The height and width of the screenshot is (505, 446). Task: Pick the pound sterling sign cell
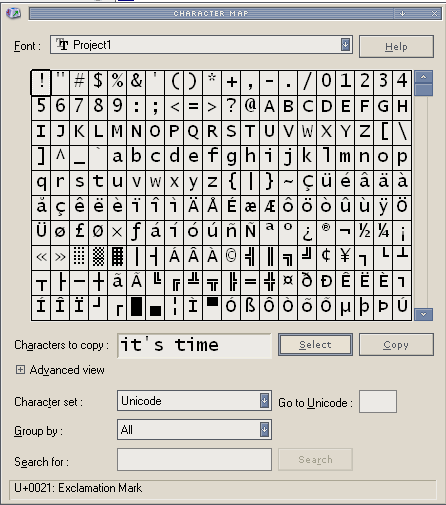point(79,232)
